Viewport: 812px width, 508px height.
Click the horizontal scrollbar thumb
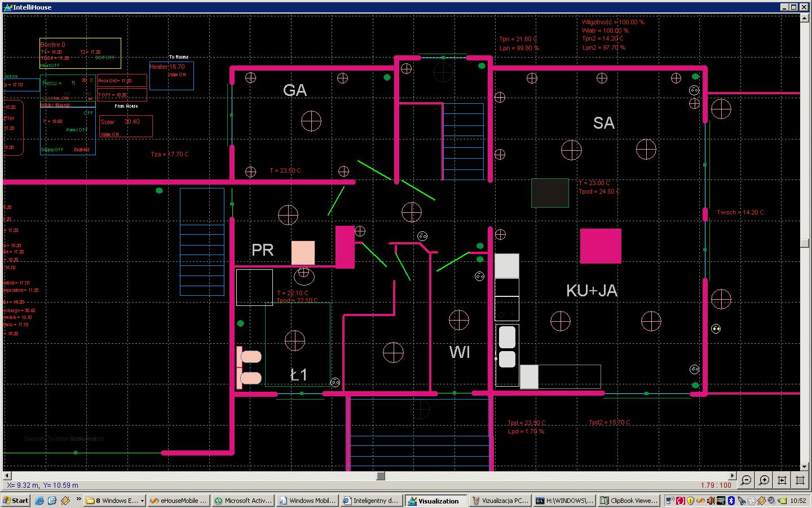pos(381,476)
